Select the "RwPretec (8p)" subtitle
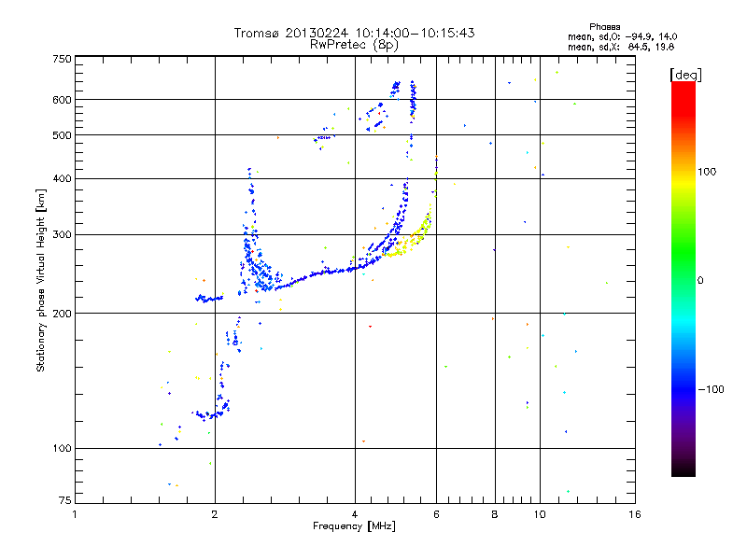 tap(354, 45)
